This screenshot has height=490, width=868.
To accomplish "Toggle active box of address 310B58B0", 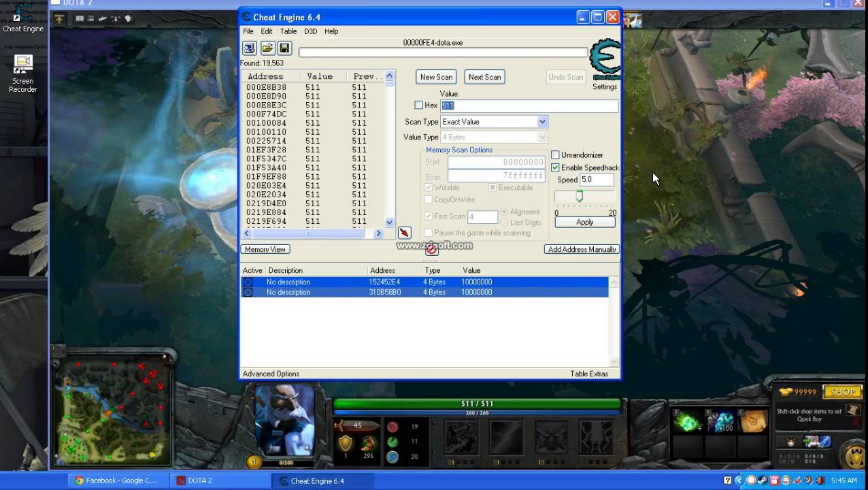I will point(248,292).
